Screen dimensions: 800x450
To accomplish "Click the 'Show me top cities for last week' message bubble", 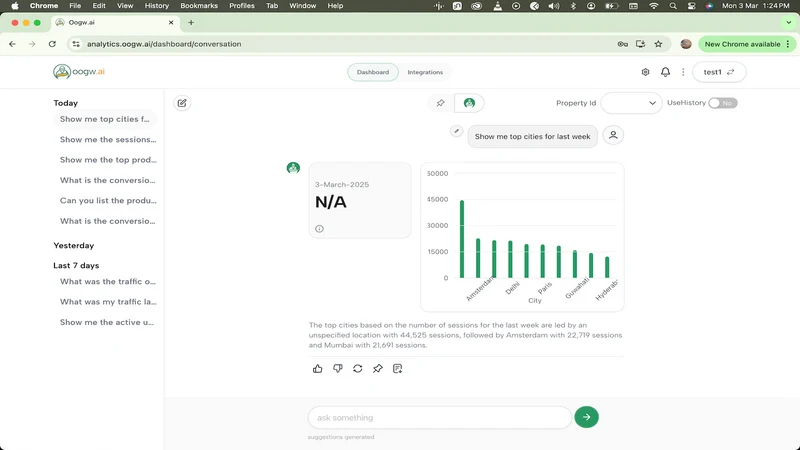I will click(x=532, y=136).
